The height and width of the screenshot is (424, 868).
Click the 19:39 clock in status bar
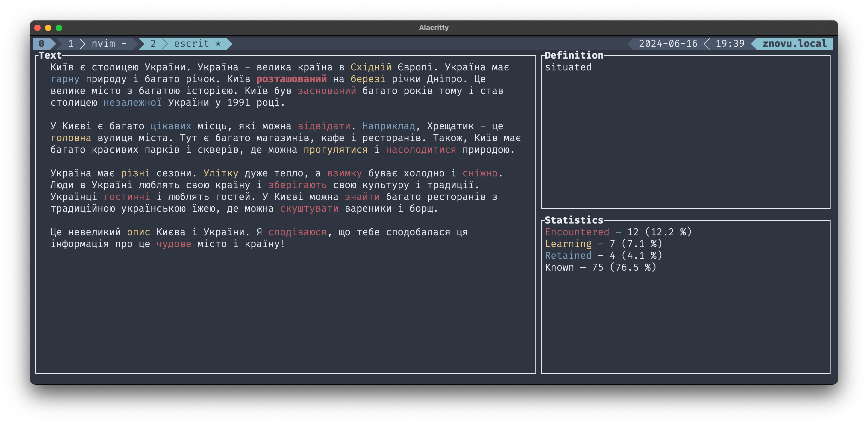click(x=730, y=44)
